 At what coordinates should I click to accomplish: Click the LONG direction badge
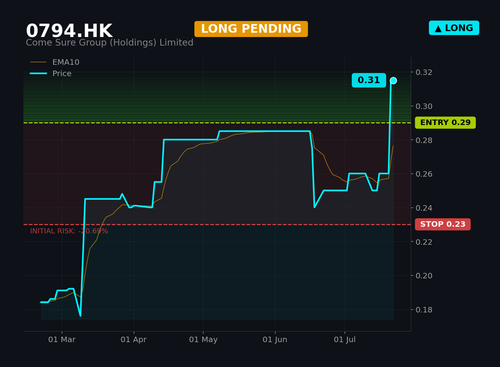point(454,28)
